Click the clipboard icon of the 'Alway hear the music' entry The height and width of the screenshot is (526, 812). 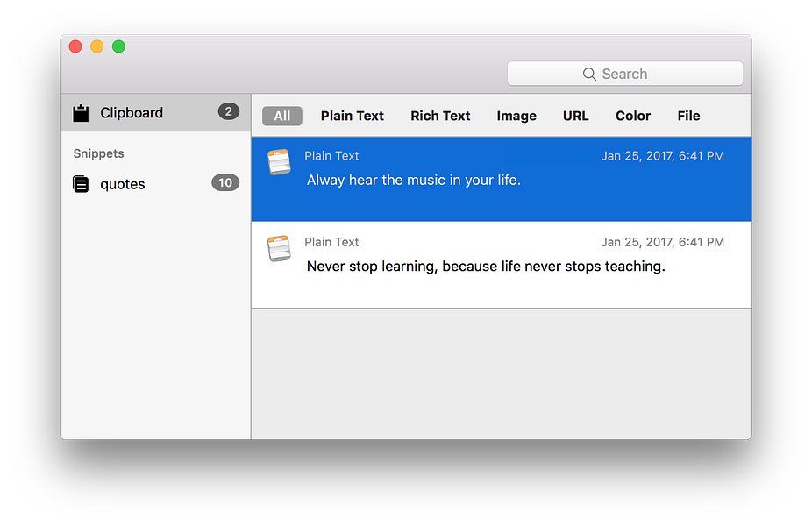pos(279,162)
